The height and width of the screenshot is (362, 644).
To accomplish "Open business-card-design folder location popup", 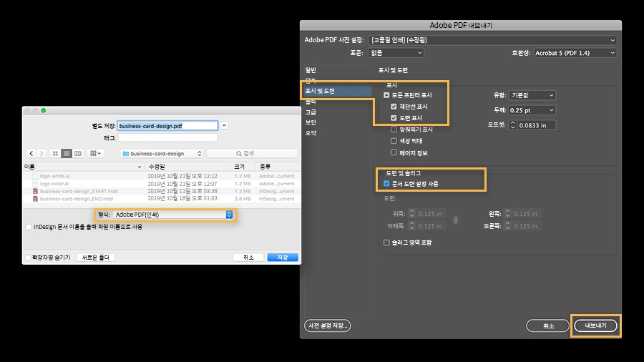I will pyautogui.click(x=162, y=154).
